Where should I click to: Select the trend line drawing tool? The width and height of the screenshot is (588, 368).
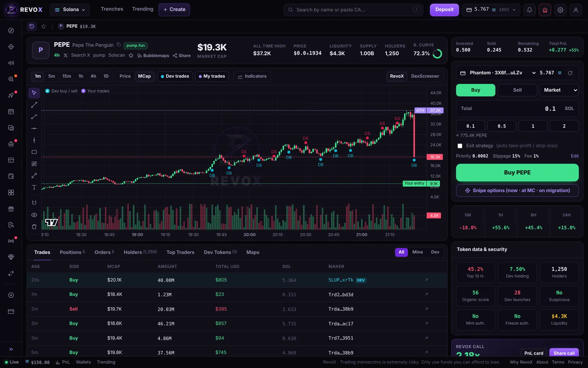(x=34, y=105)
